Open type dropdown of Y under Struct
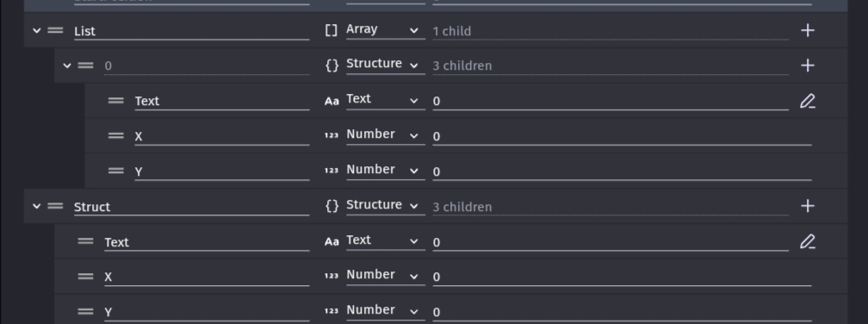 click(x=385, y=311)
